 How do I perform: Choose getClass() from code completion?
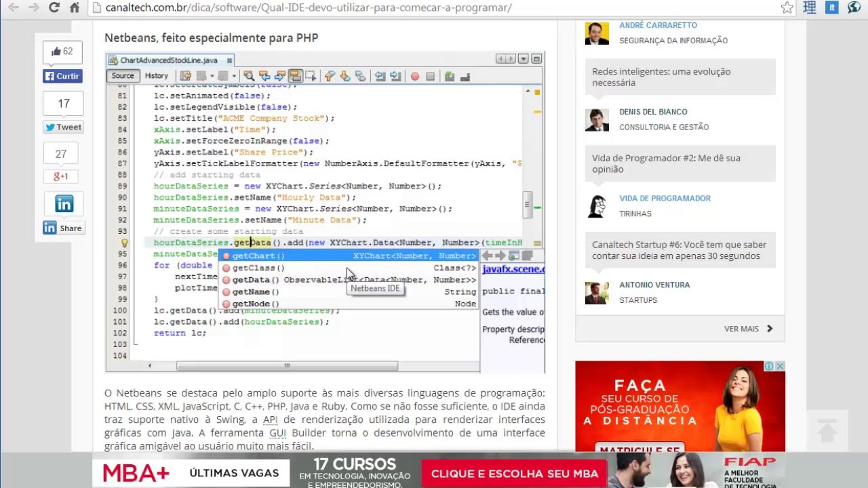click(349, 268)
